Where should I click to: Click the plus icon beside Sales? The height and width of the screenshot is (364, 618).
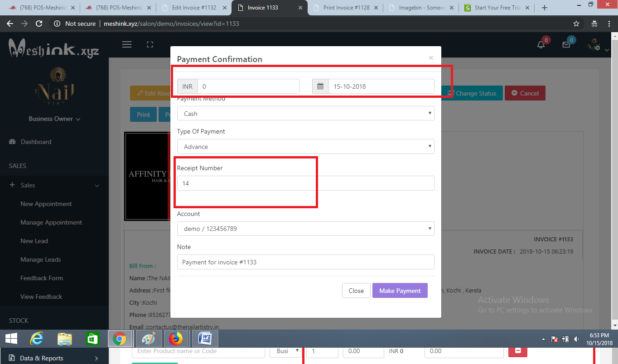(x=12, y=185)
